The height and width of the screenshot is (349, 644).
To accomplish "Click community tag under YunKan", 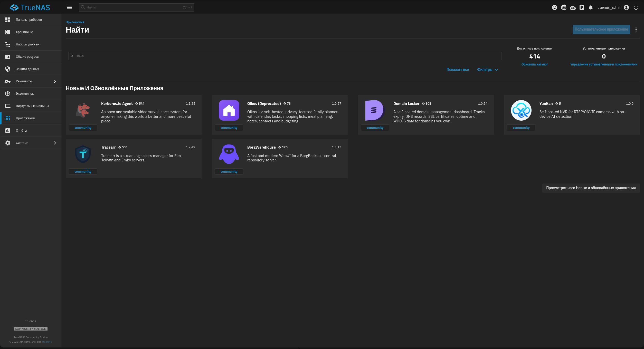I will point(521,128).
